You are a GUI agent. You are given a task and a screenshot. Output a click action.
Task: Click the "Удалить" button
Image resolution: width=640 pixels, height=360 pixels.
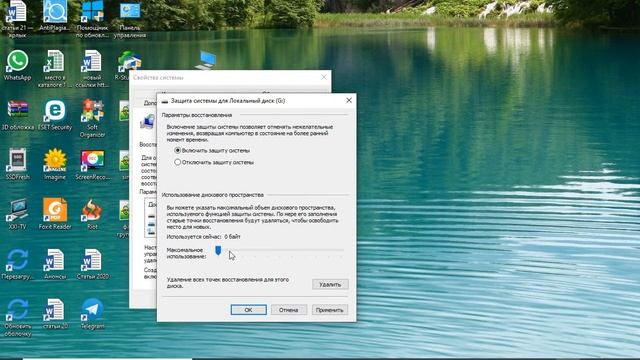(330, 284)
